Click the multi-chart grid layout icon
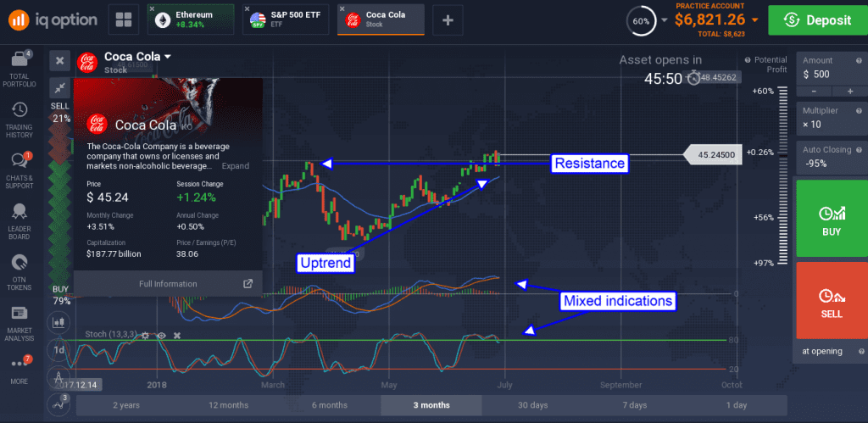The height and width of the screenshot is (423, 868). [123, 20]
